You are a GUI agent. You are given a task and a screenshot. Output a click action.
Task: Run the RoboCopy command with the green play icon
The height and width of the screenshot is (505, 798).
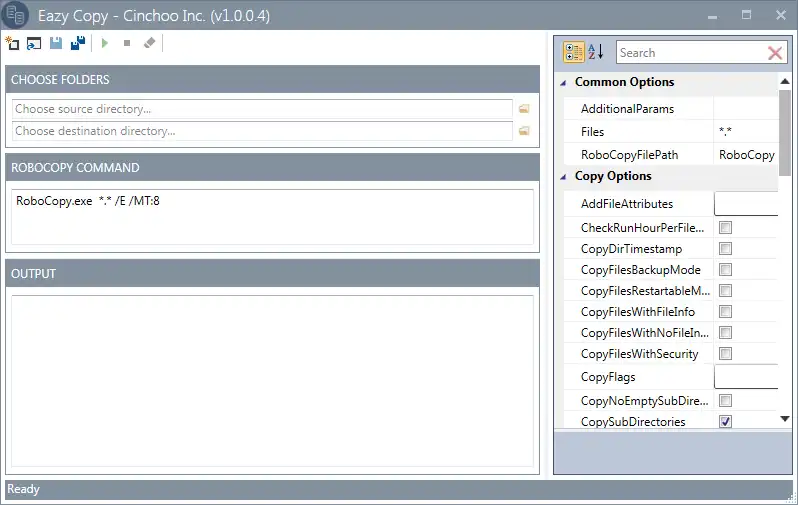point(105,43)
